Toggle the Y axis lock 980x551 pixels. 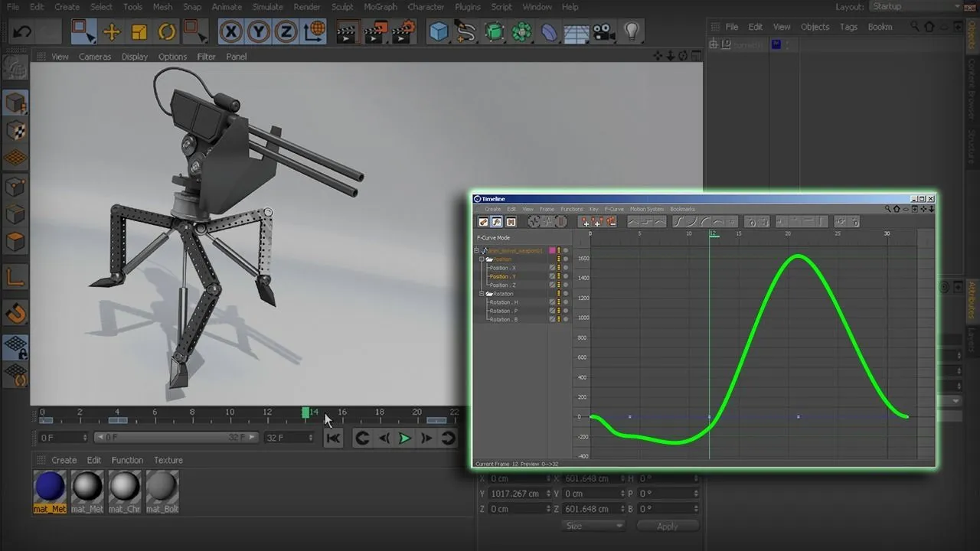259,31
